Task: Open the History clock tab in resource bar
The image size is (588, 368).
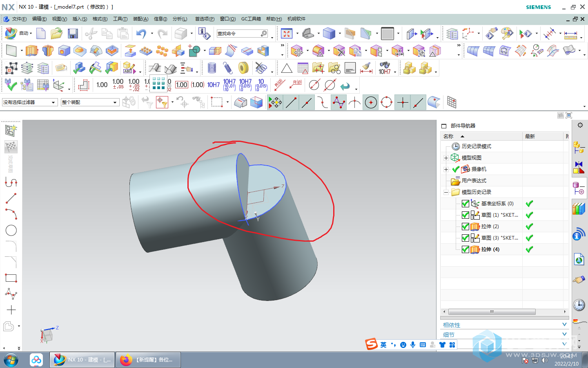Action: (579, 305)
